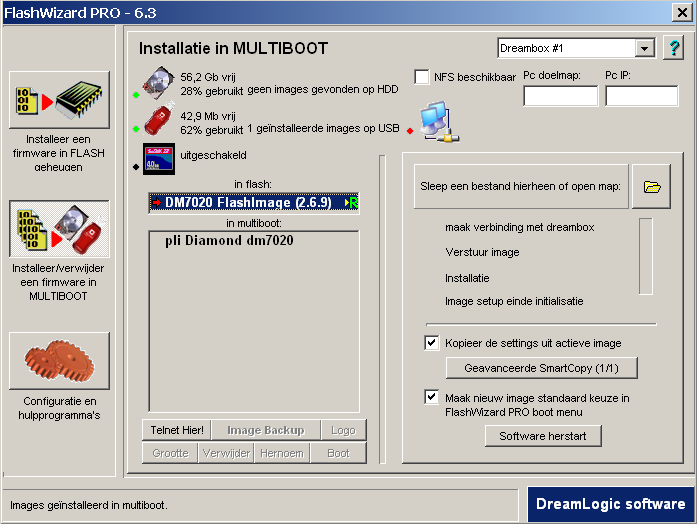This screenshot has height=524, width=697.
Task: Click the Pc IP input field
Action: pyautogui.click(x=642, y=96)
